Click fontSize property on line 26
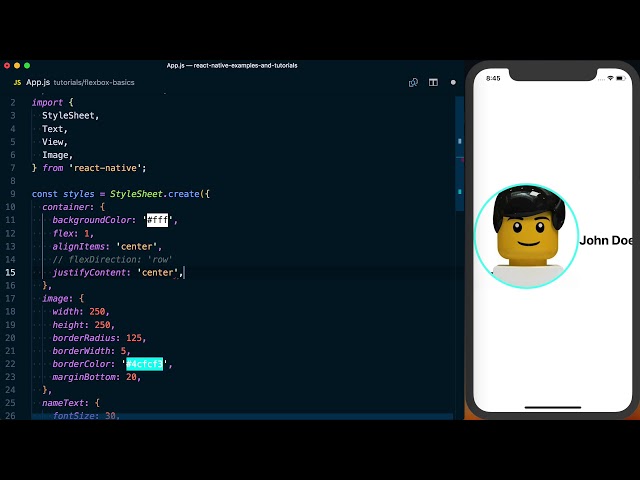Viewport: 640px width, 480px height. pyautogui.click(x=73, y=416)
